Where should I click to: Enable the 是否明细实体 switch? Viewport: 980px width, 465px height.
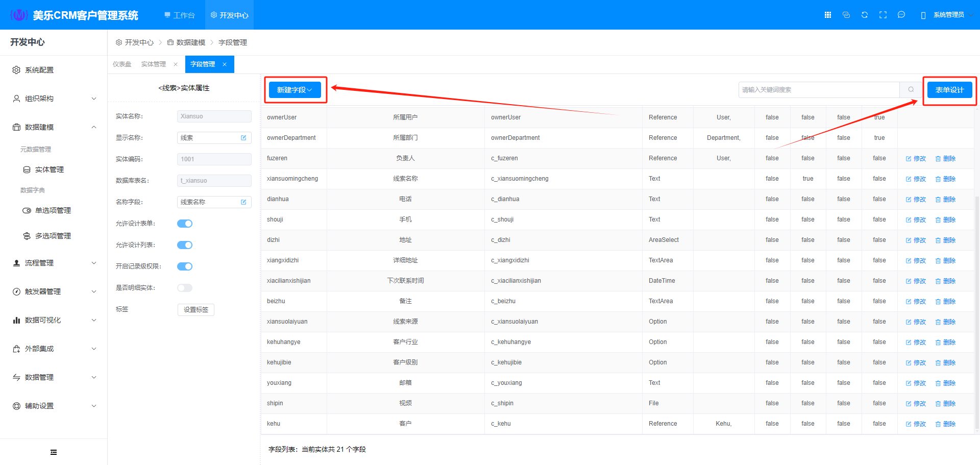click(x=185, y=288)
